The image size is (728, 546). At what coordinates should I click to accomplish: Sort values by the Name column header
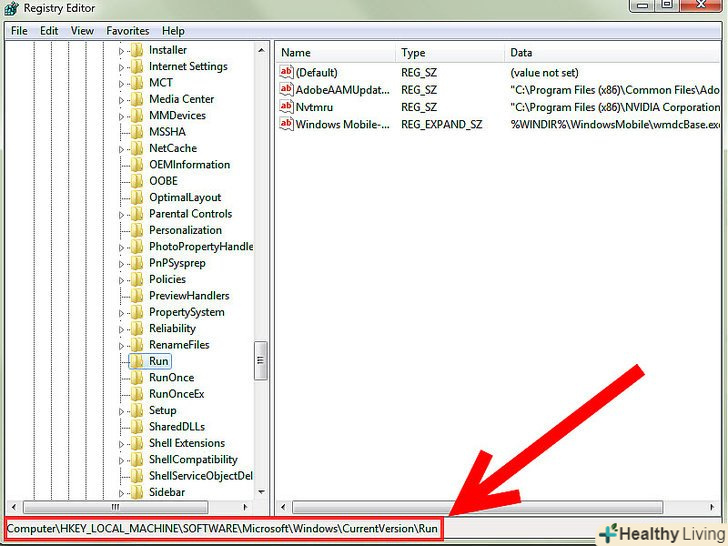click(336, 52)
